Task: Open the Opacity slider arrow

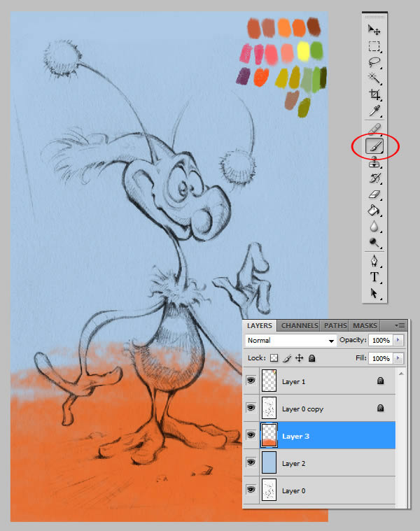Action: 398,340
